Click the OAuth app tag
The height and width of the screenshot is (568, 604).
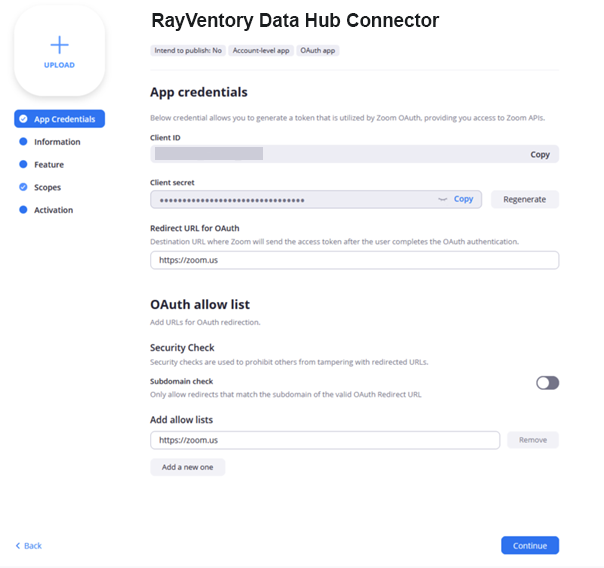[318, 50]
